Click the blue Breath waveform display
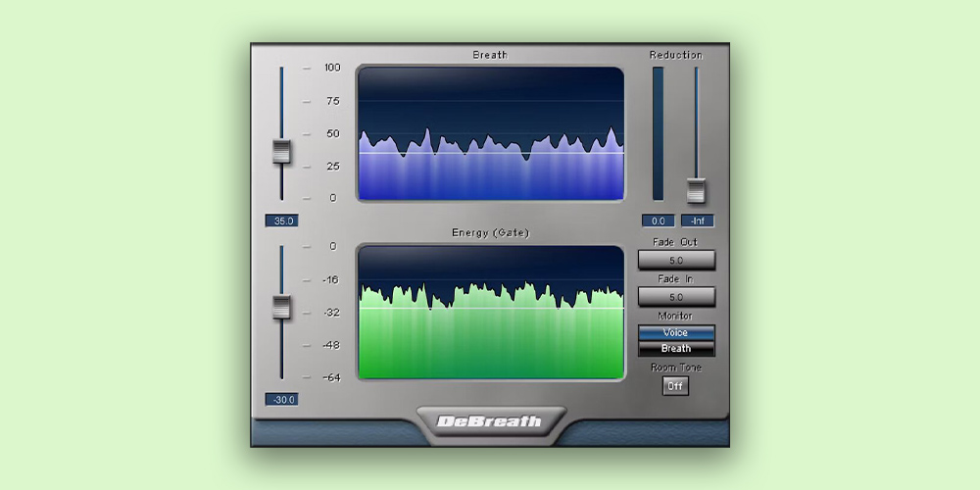The width and height of the screenshot is (980, 490). (x=490, y=134)
